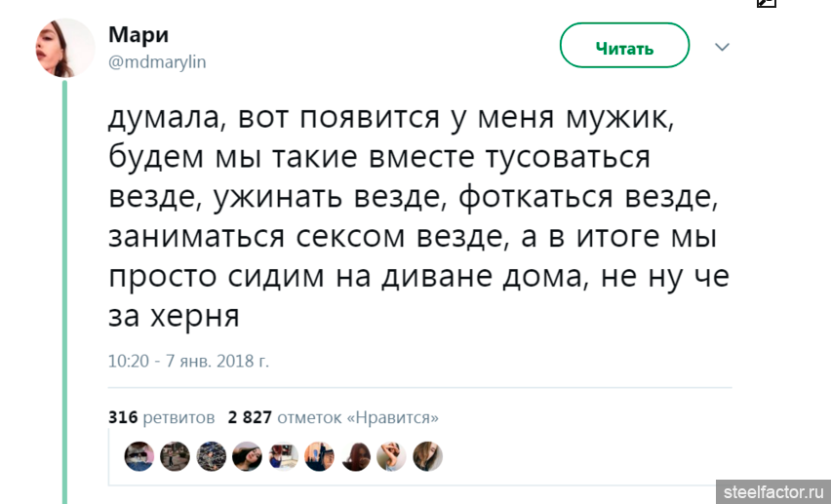
Task: View the 2 827 отметок «Нравится» list
Action: [x=333, y=417]
